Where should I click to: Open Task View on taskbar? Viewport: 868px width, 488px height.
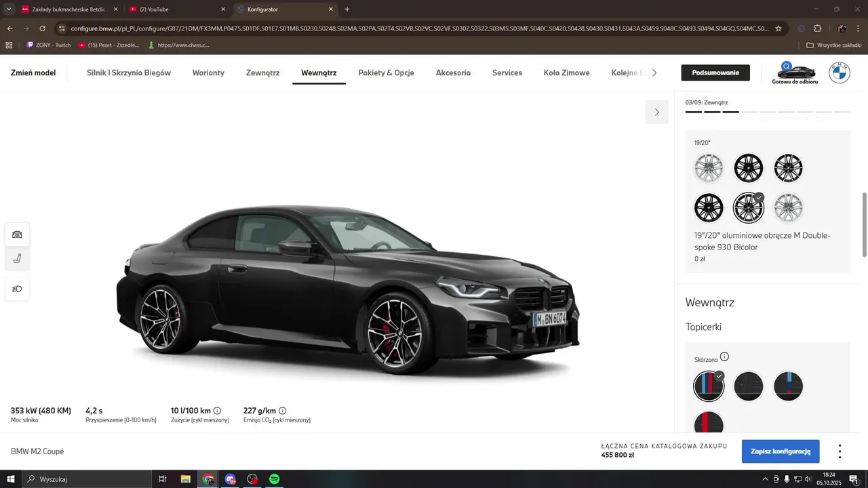click(x=163, y=479)
